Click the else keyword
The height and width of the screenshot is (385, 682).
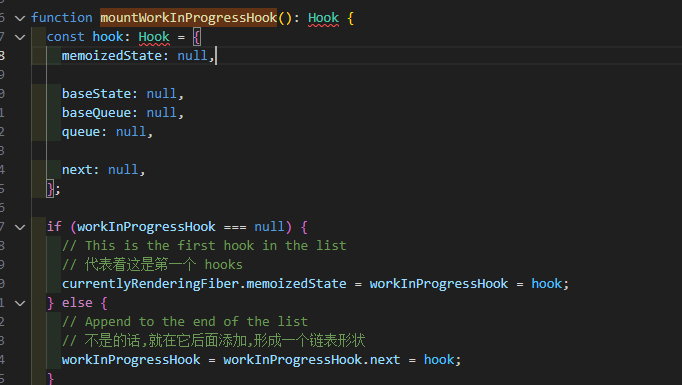[x=77, y=303]
